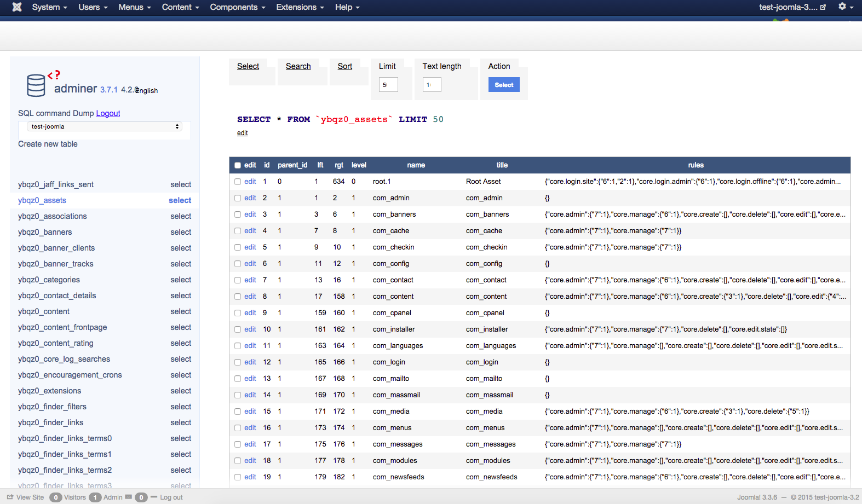Click the Limit input field
This screenshot has height=504, width=862.
pos(388,85)
